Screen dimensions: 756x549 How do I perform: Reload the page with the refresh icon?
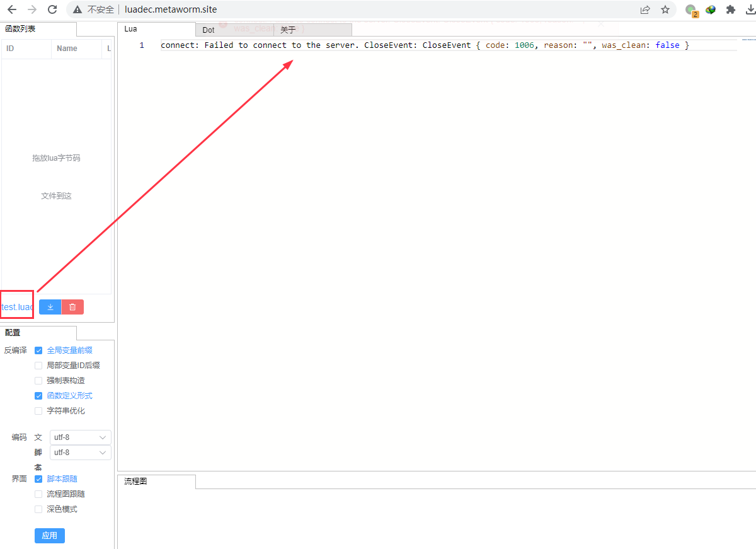pyautogui.click(x=52, y=9)
